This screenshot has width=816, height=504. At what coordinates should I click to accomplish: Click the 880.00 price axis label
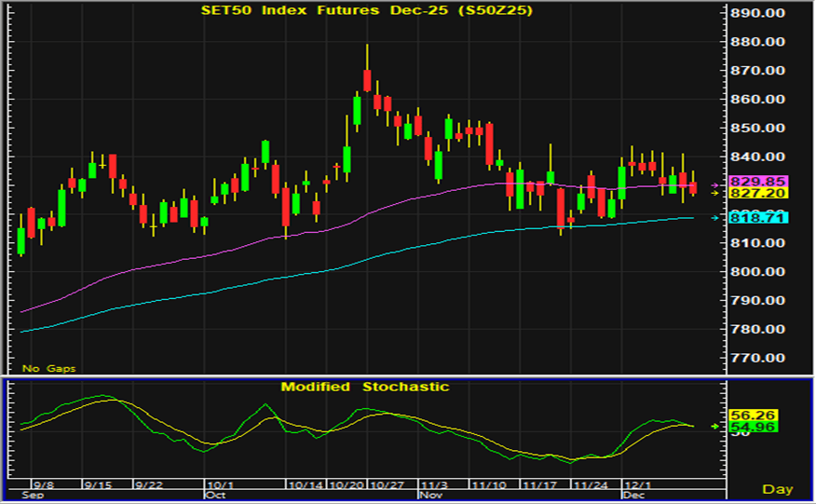click(758, 42)
